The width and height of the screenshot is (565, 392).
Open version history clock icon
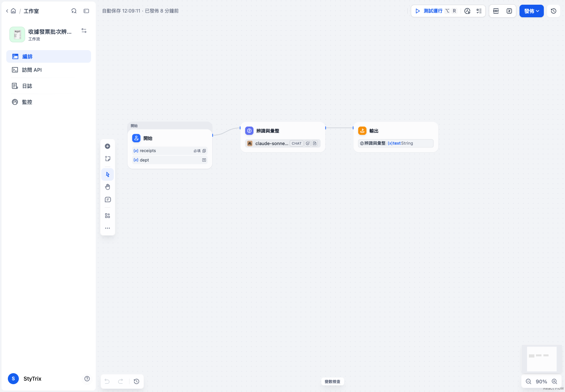click(554, 11)
